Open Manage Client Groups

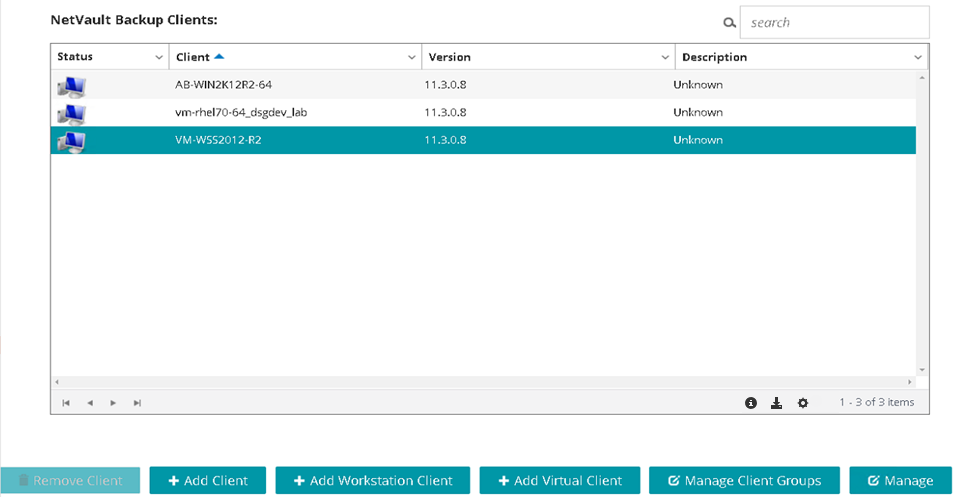click(744, 481)
